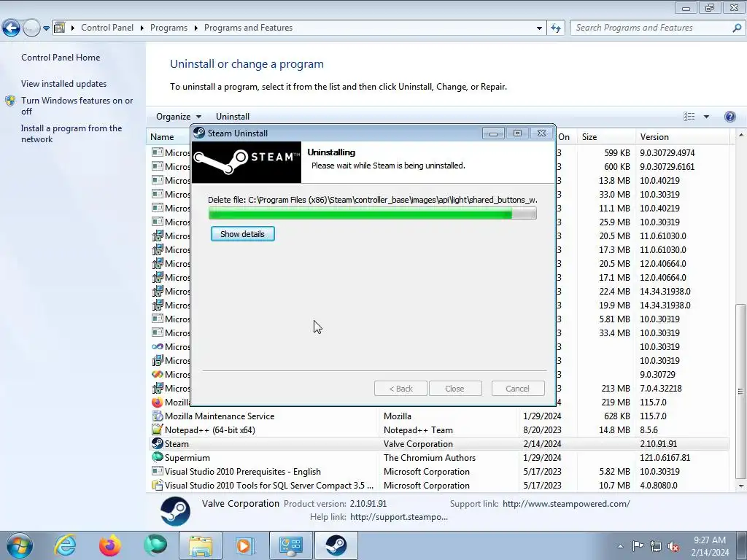The height and width of the screenshot is (560, 747).
Task: Open Windows Explorer folder taskbar icon
Action: click(201, 545)
